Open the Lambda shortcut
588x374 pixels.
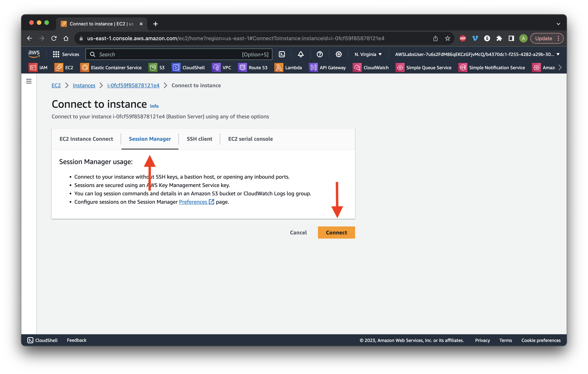pos(288,68)
